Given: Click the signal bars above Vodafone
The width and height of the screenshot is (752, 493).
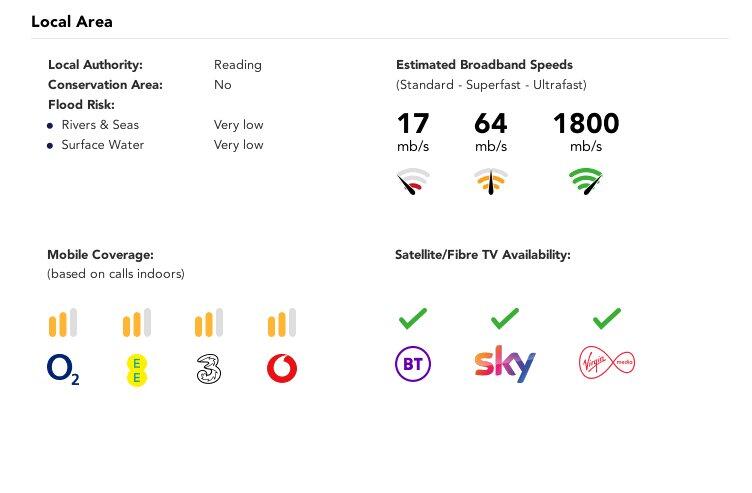Looking at the screenshot, I should 282,323.
